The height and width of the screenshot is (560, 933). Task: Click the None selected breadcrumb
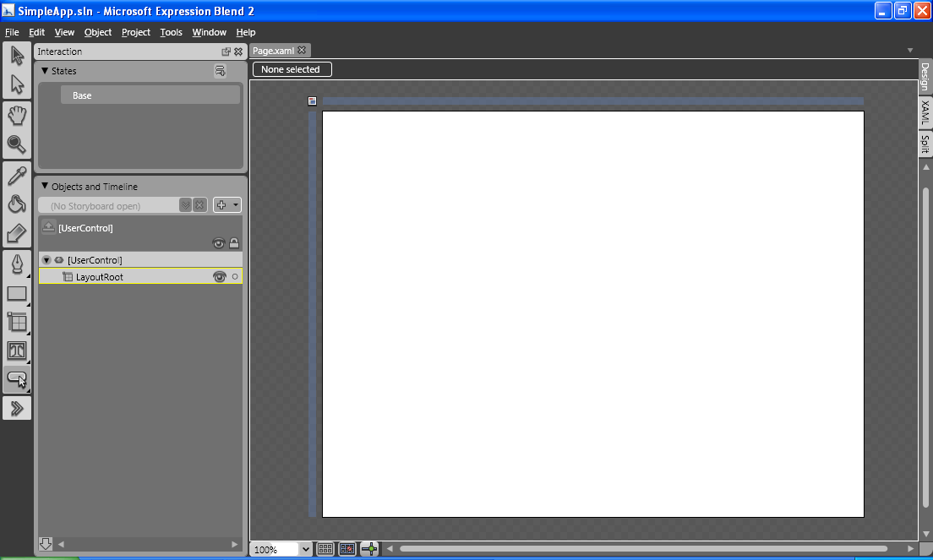(x=291, y=69)
